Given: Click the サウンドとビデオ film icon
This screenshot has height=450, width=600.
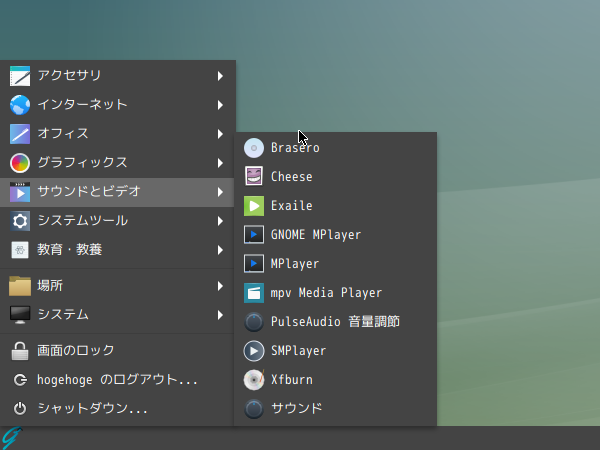Looking at the screenshot, I should pos(20,192).
